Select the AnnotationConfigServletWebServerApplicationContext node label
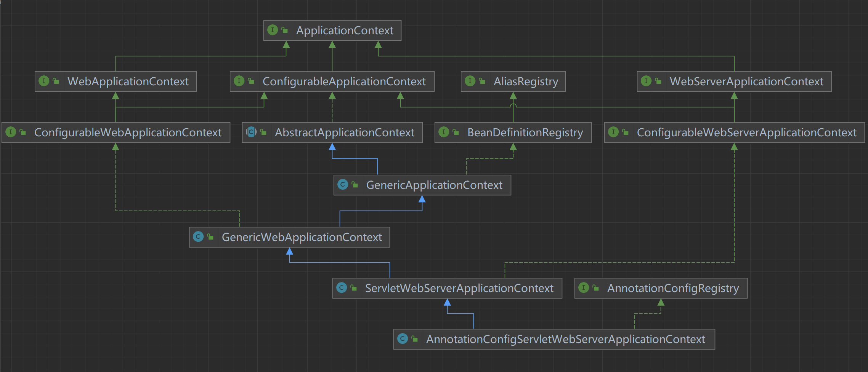868x372 pixels. pyautogui.click(x=565, y=339)
